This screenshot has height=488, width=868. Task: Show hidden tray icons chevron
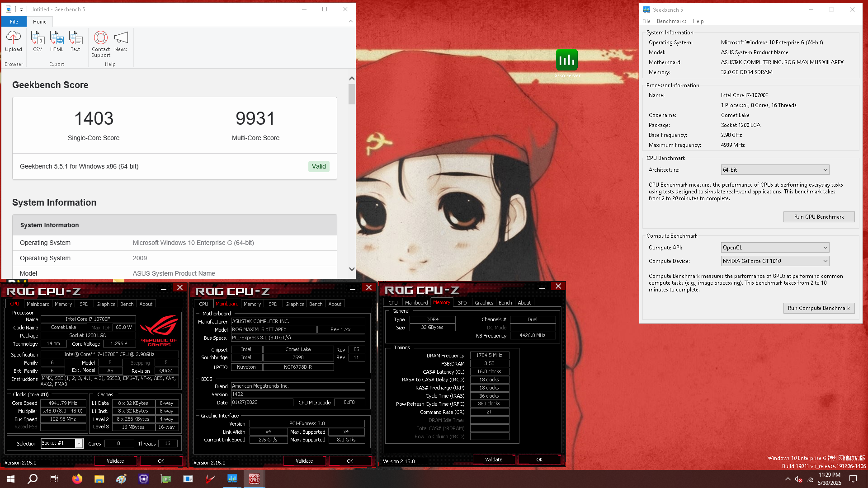788,479
